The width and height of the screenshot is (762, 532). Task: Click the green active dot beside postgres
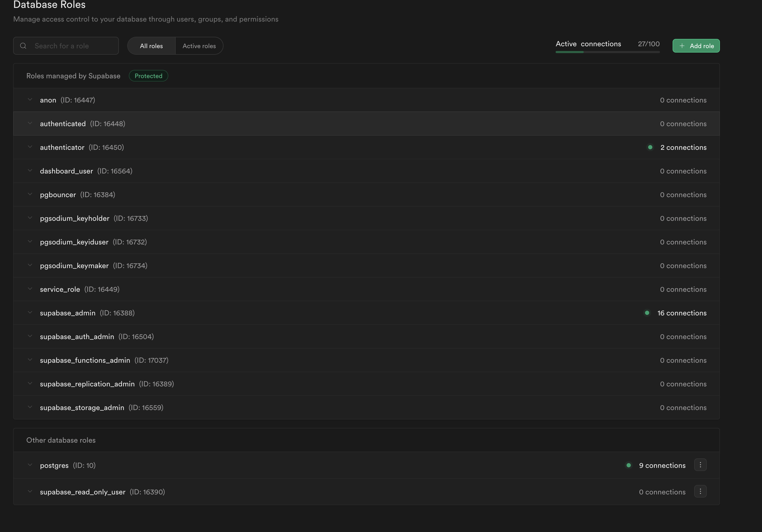click(629, 465)
